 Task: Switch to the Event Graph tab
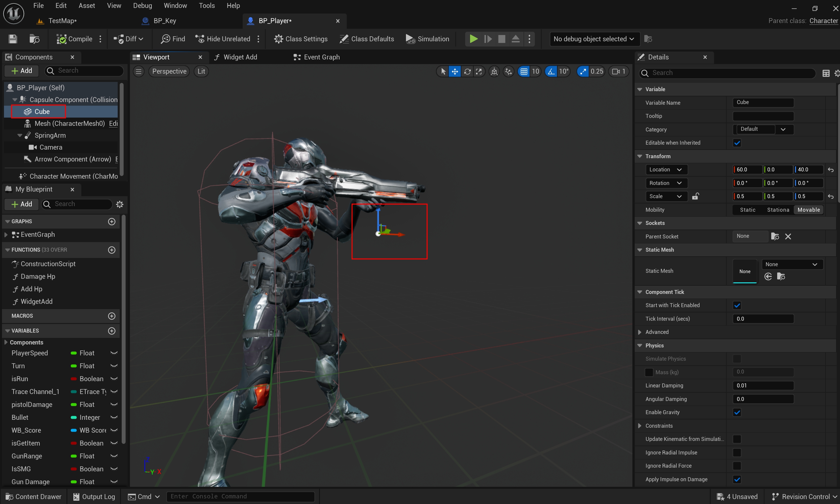(x=316, y=57)
